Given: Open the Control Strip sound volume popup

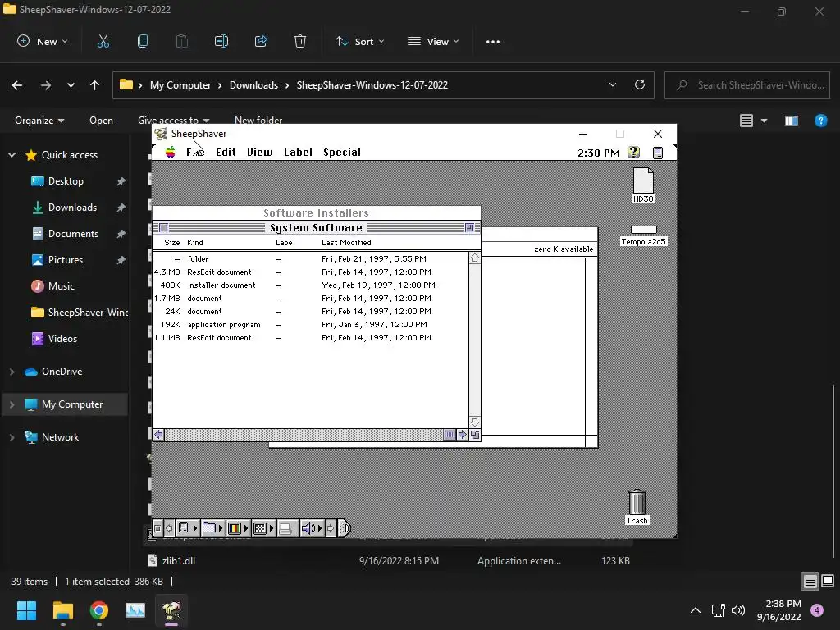Looking at the screenshot, I should (311, 529).
